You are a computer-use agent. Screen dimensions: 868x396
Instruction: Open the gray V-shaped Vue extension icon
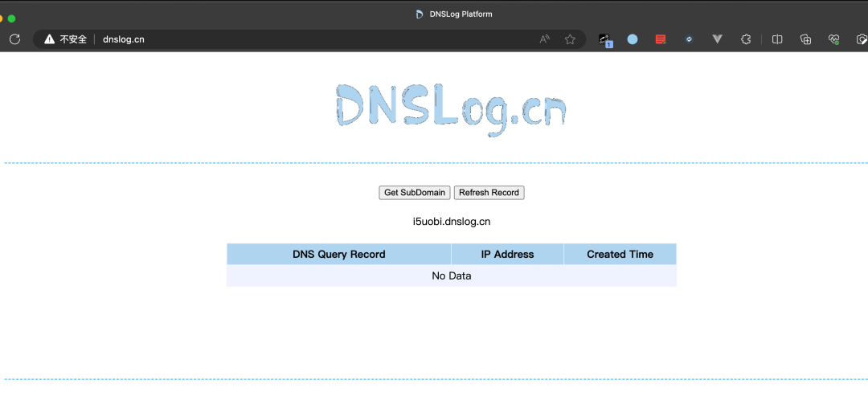[718, 39]
